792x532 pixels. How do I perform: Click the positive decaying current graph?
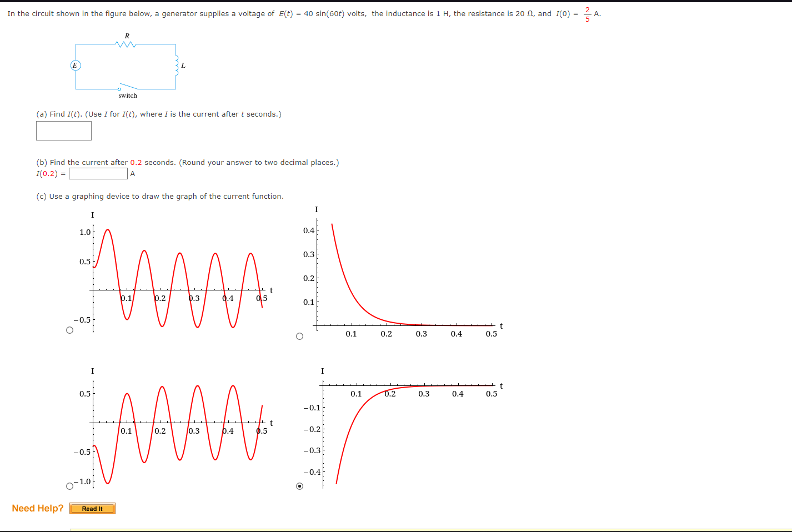[403, 272]
